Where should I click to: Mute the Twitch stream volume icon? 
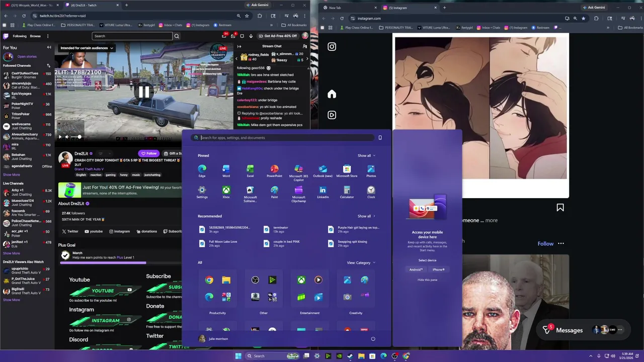[66, 137]
